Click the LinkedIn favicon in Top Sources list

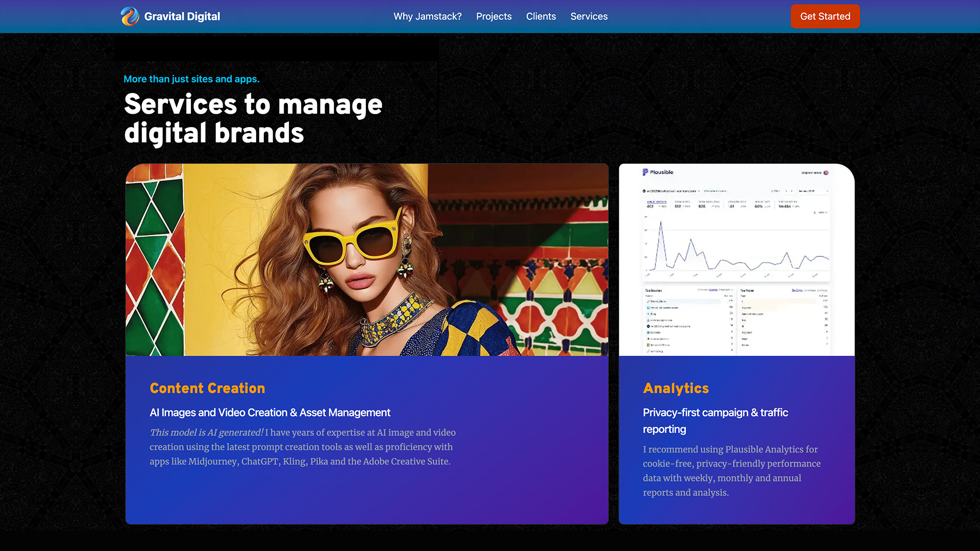point(648,332)
